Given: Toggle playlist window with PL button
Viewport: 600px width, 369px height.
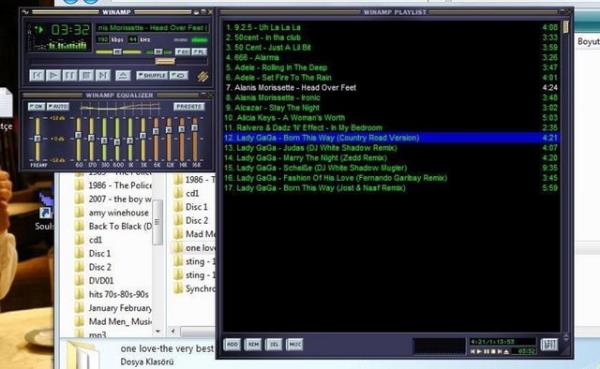Looking at the screenshot, I should (x=199, y=51).
